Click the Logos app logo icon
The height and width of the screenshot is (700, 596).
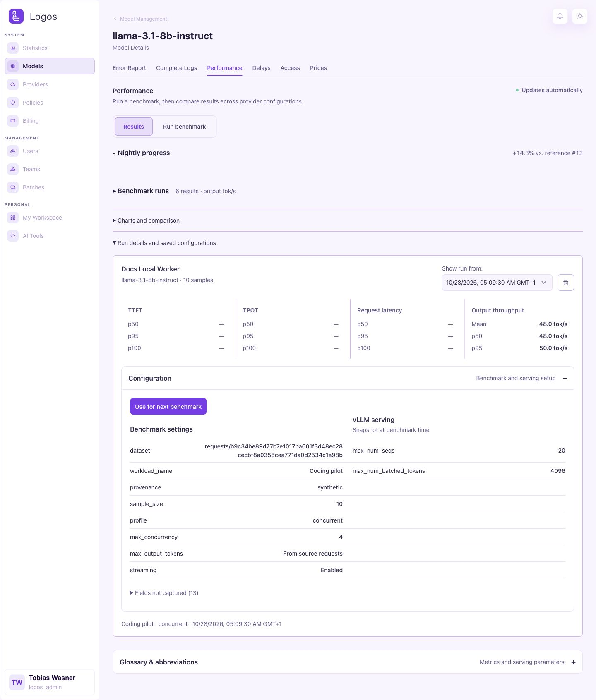tap(16, 16)
